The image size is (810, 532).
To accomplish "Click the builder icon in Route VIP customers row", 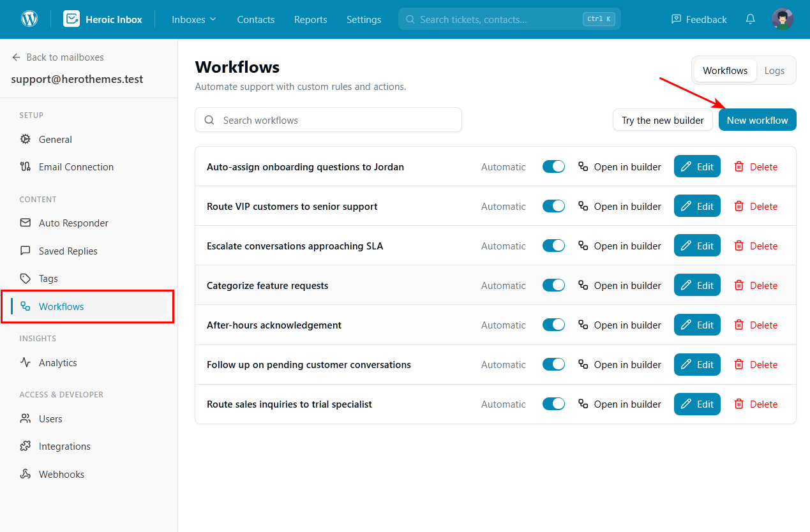I will tap(583, 207).
